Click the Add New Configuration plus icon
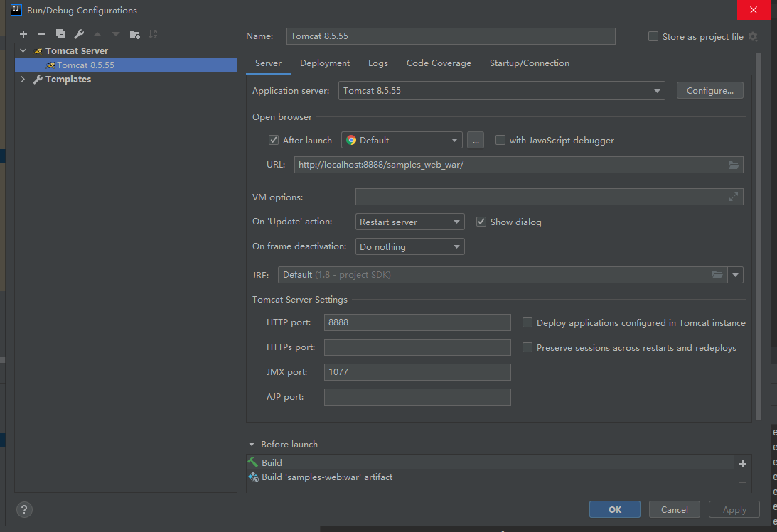 click(23, 34)
